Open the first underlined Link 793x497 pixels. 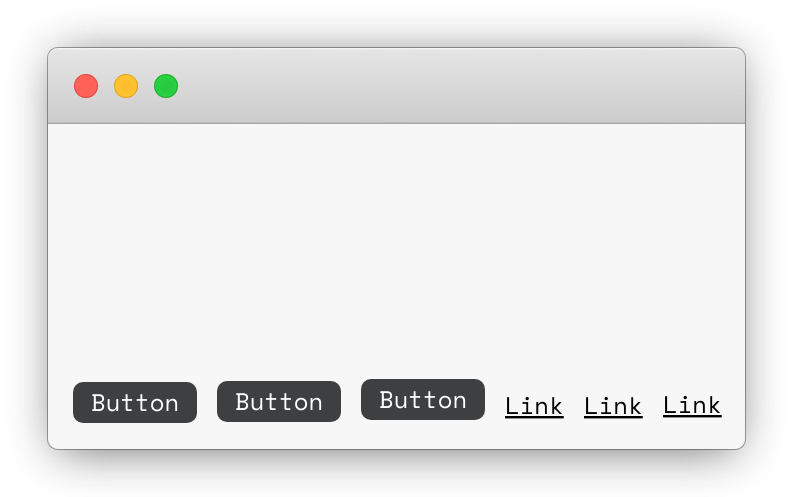[x=534, y=406]
